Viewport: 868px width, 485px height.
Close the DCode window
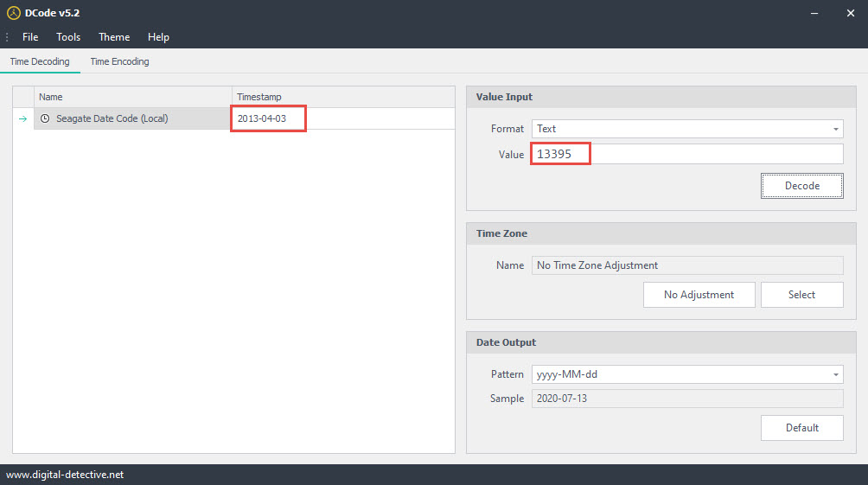tap(851, 13)
